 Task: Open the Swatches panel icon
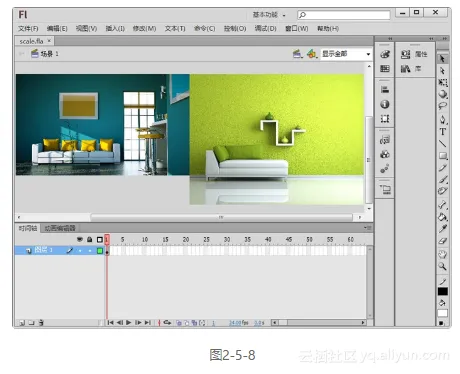click(x=385, y=69)
